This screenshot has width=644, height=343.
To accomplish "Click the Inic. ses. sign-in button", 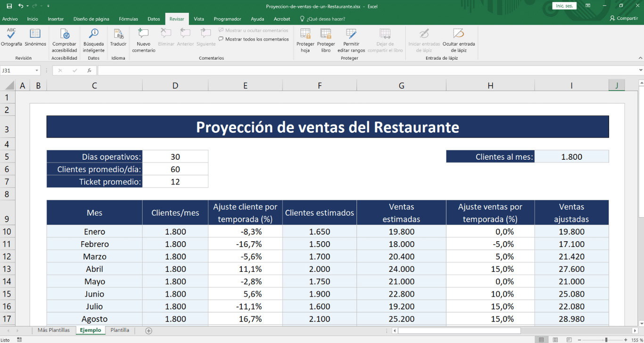I will [564, 6].
